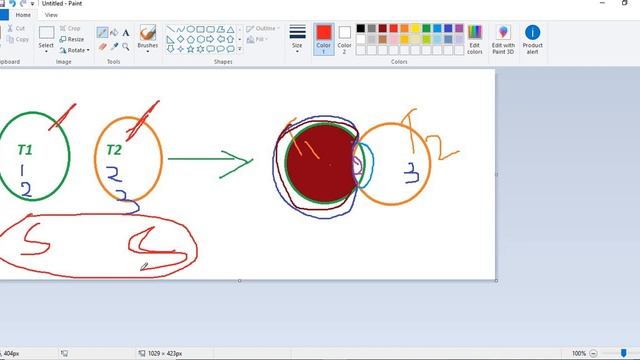Select the Eraser tool
The width and height of the screenshot is (640, 360).
pos(102,47)
